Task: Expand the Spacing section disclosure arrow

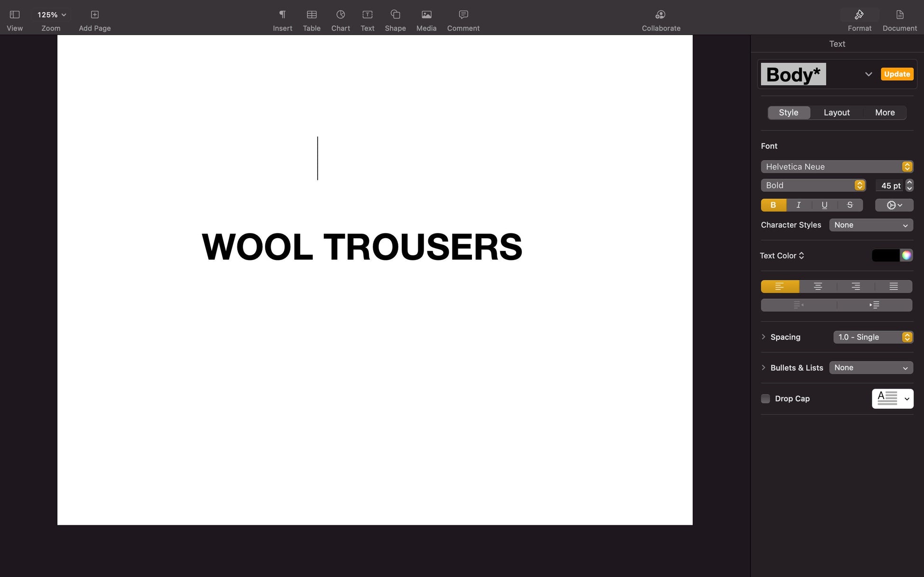Action: click(x=764, y=337)
